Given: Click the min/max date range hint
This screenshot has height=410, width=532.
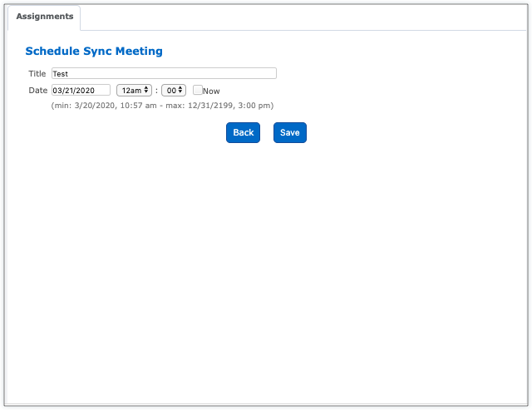Looking at the screenshot, I should (x=162, y=106).
